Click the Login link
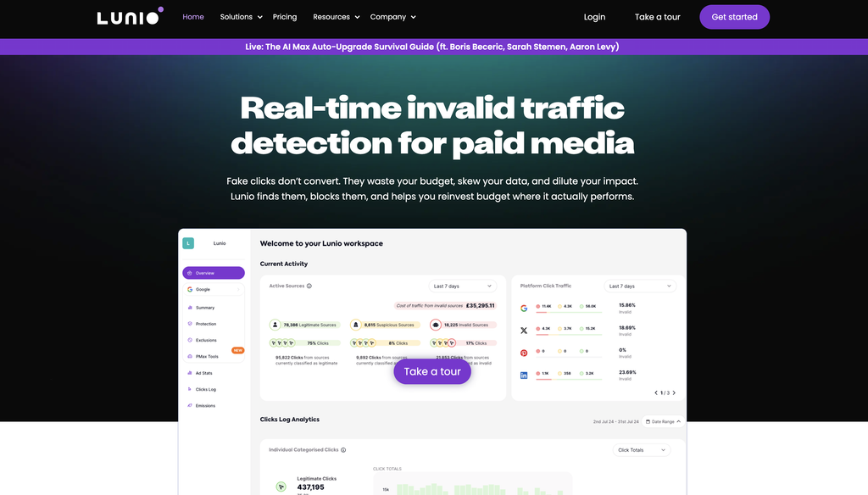 click(594, 17)
